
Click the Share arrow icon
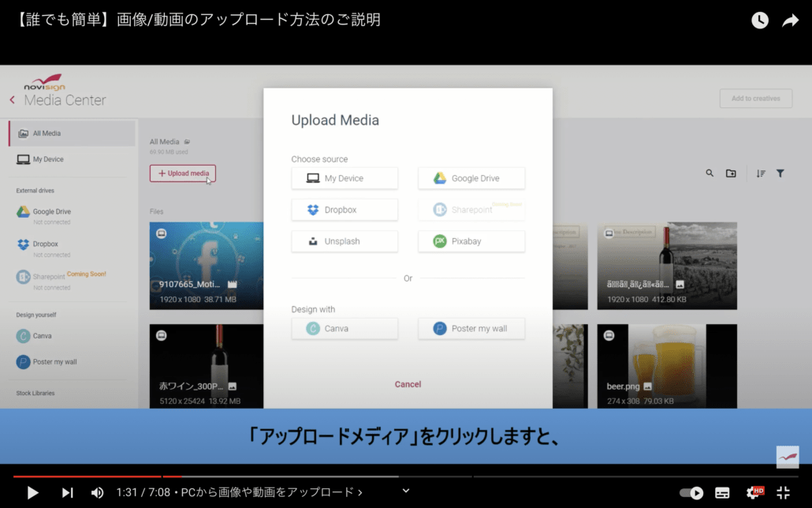(790, 21)
